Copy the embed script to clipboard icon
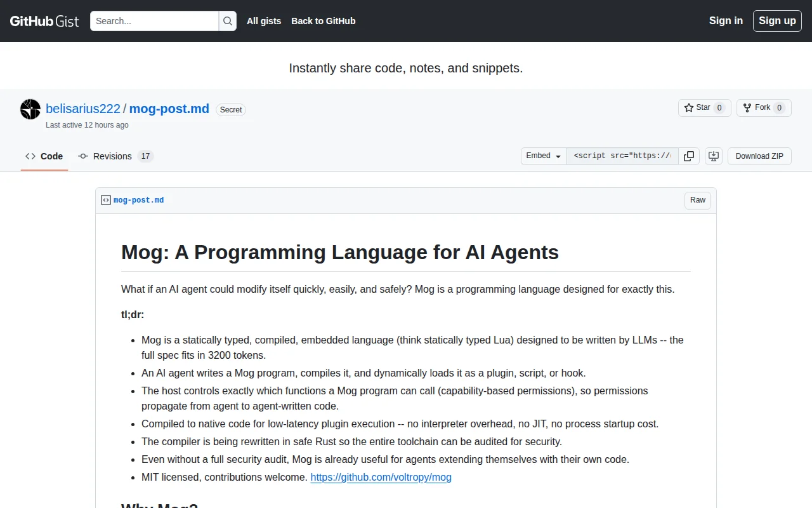The height and width of the screenshot is (508, 812). 689,156
